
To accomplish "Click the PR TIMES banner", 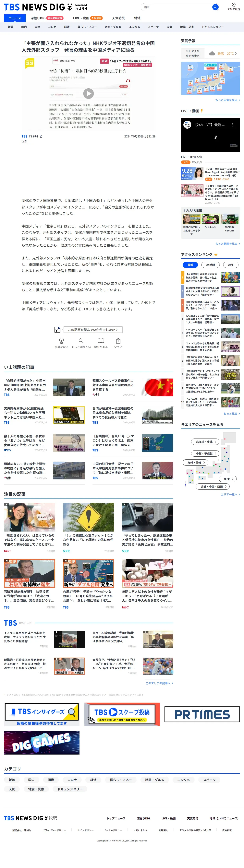I will (202, 714).
